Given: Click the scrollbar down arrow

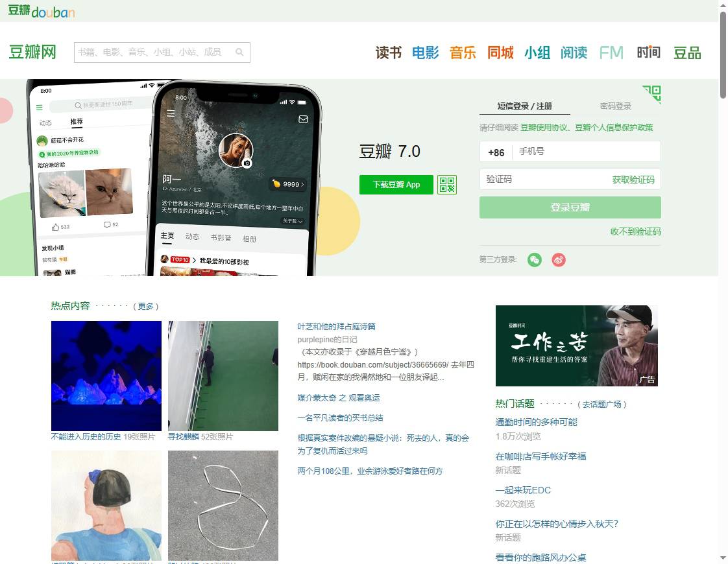Looking at the screenshot, I should (723, 558).
